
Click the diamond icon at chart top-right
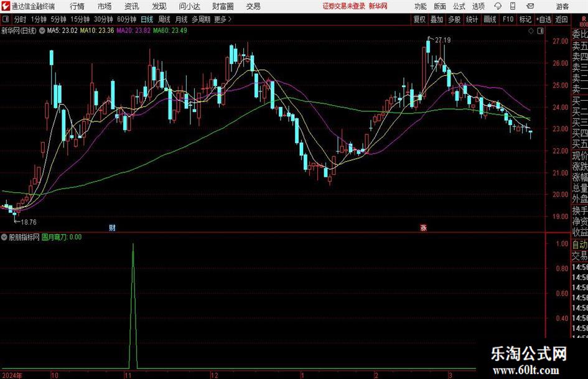click(x=531, y=31)
